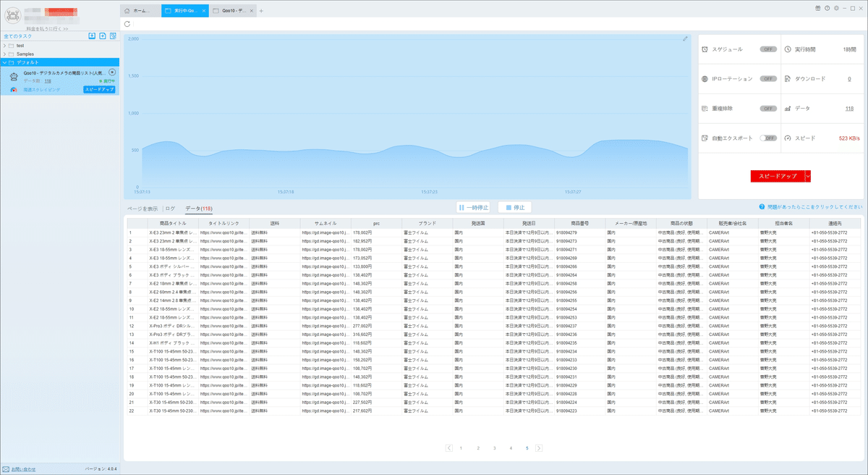
Task: Select the データ(118) tab
Action: 199,209
